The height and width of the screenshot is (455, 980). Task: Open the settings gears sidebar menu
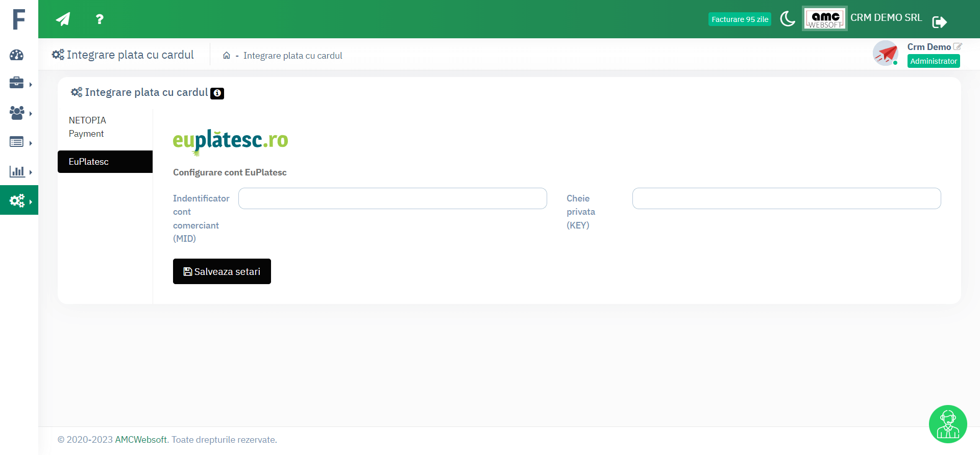click(18, 200)
